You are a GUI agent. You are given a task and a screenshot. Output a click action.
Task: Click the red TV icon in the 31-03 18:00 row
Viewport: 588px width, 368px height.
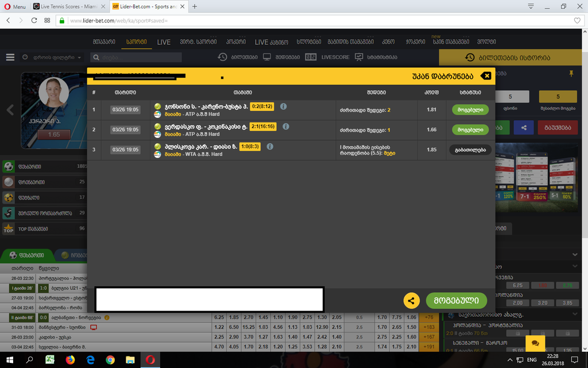click(94, 327)
